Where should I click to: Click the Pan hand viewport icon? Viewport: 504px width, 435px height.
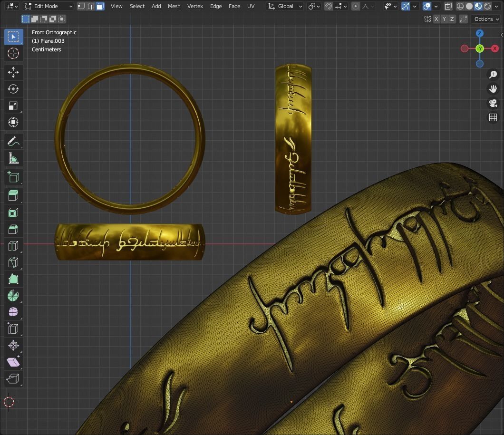493,89
